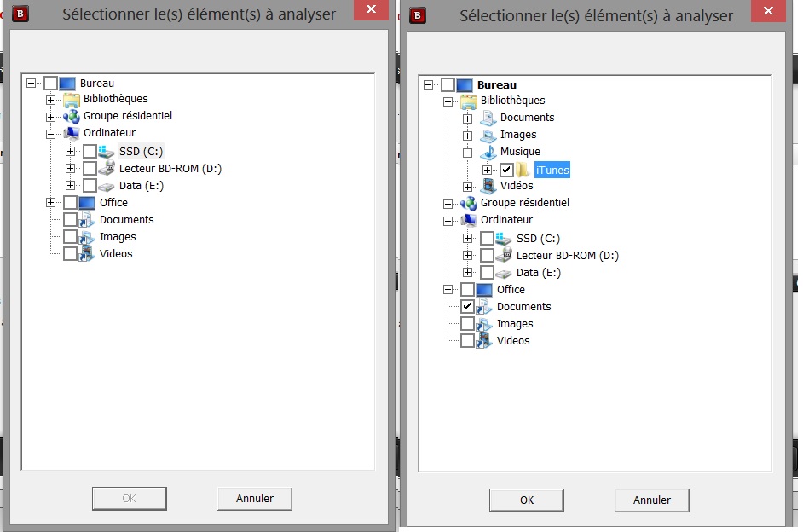Expand Data (E:) node in left window
Image resolution: width=803 pixels, height=532 pixels.
[70, 185]
